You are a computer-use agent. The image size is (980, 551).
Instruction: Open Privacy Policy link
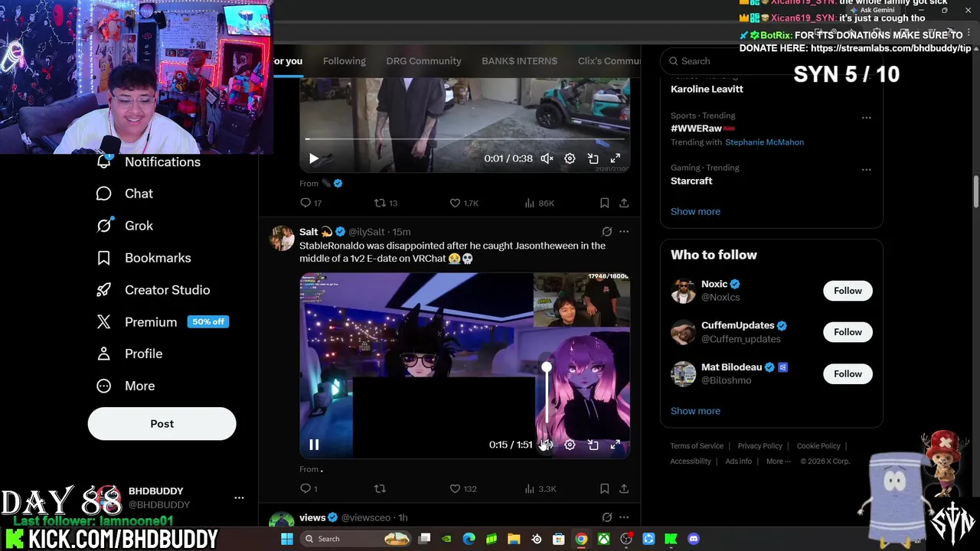click(x=759, y=446)
